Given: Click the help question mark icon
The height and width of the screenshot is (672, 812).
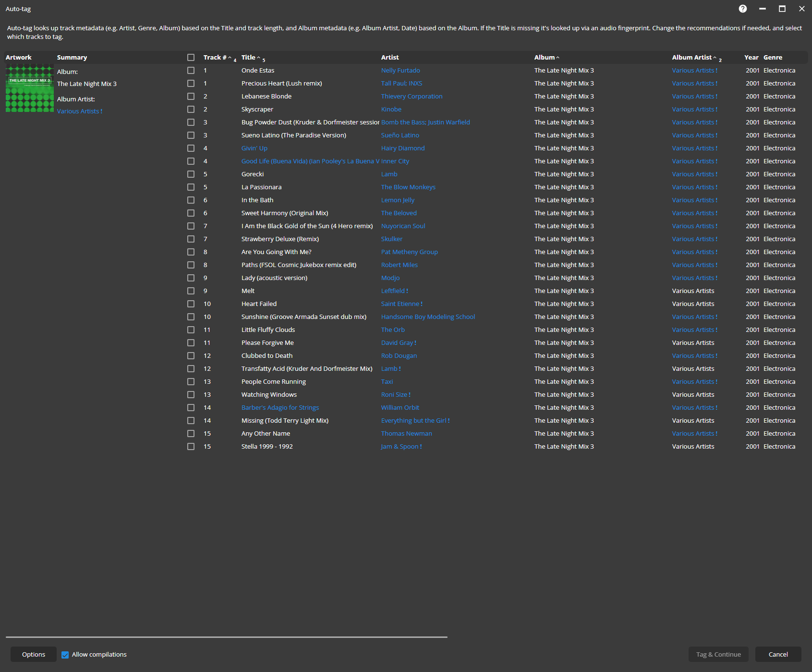Looking at the screenshot, I should click(x=742, y=9).
